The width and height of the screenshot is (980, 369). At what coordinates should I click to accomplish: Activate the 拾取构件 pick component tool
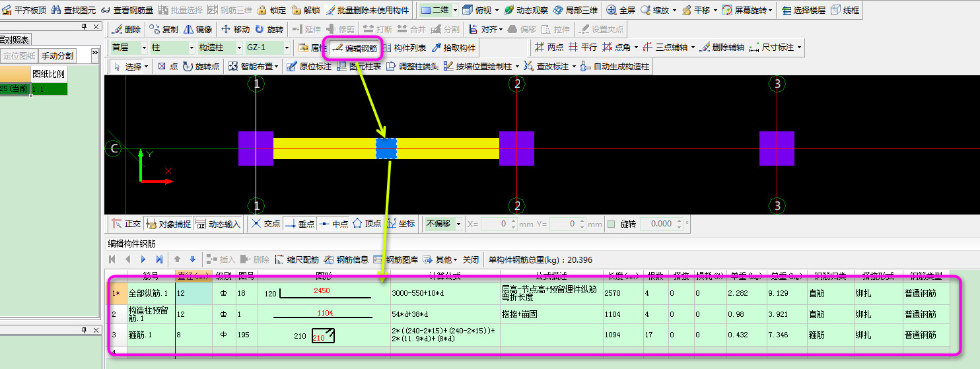453,48
